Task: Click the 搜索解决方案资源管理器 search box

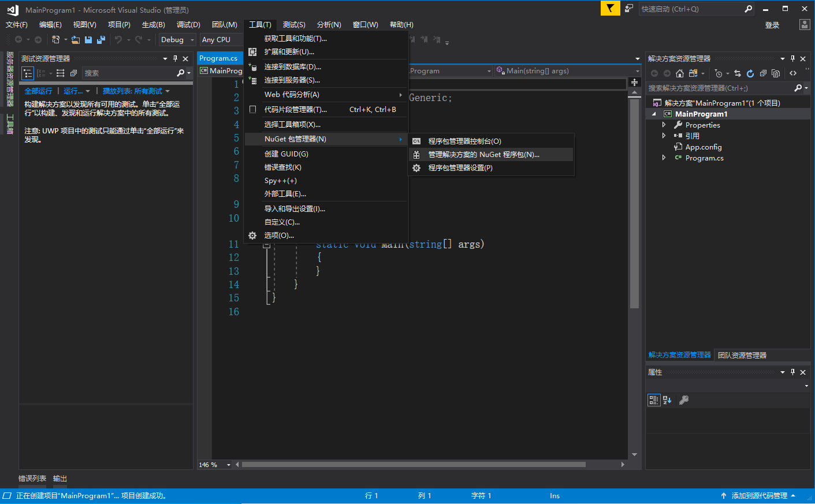Action: coord(720,88)
